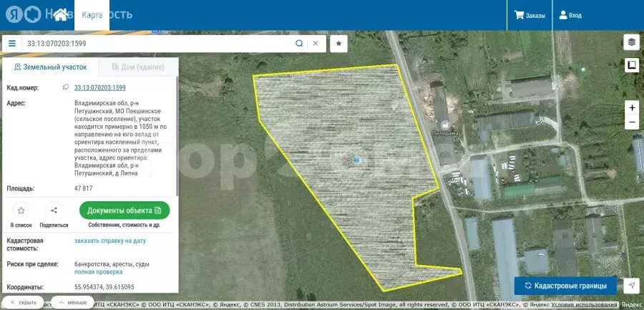Image resolution: width=644 pixels, height=310 pixels.
Task: Click the geolocation arrow icon
Action: (631, 285)
